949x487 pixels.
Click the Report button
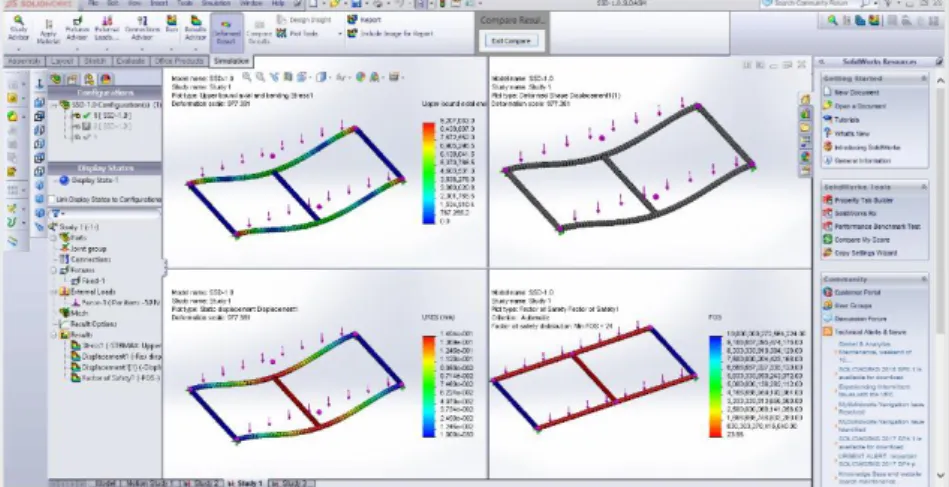(x=364, y=20)
